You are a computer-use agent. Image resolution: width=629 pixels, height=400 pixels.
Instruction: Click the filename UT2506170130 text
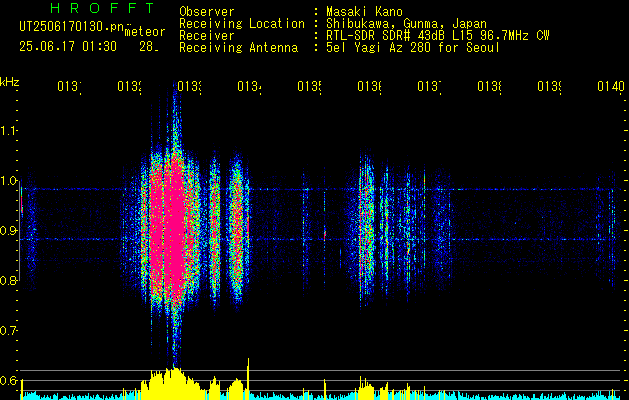[x=72, y=27]
